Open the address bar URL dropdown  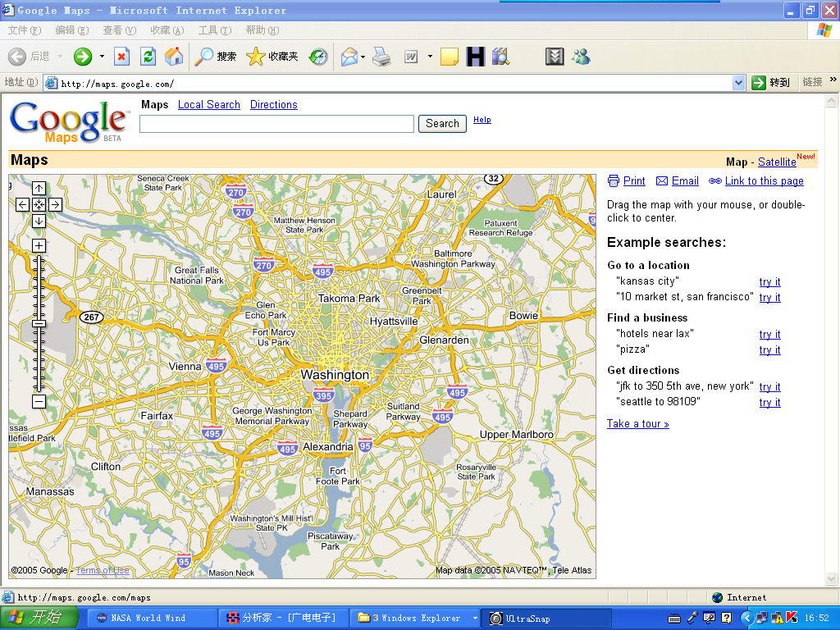coord(738,83)
